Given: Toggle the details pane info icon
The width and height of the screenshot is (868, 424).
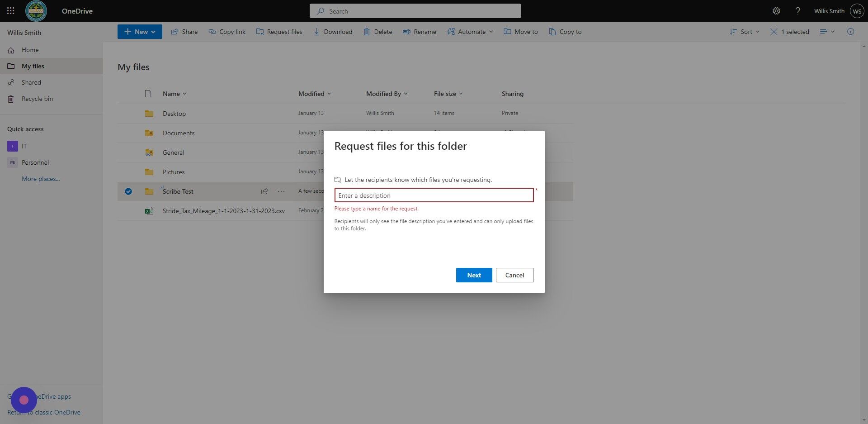Looking at the screenshot, I should [x=851, y=32].
